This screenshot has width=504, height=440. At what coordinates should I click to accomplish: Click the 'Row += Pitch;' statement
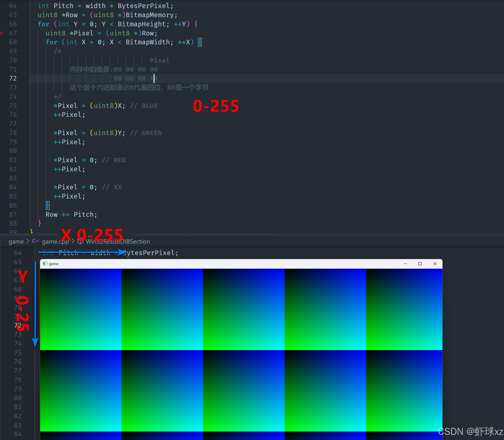(x=72, y=215)
